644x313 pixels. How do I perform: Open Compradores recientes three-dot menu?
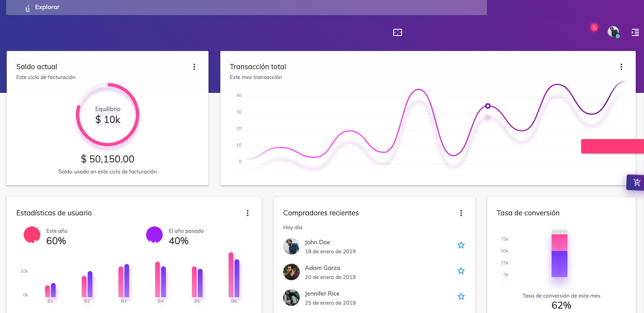(x=461, y=213)
